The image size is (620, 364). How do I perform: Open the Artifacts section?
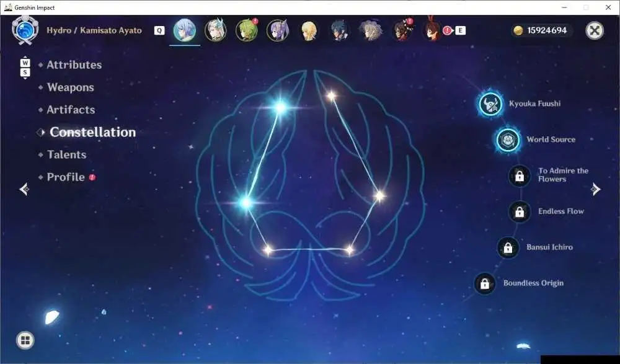pyautogui.click(x=71, y=110)
